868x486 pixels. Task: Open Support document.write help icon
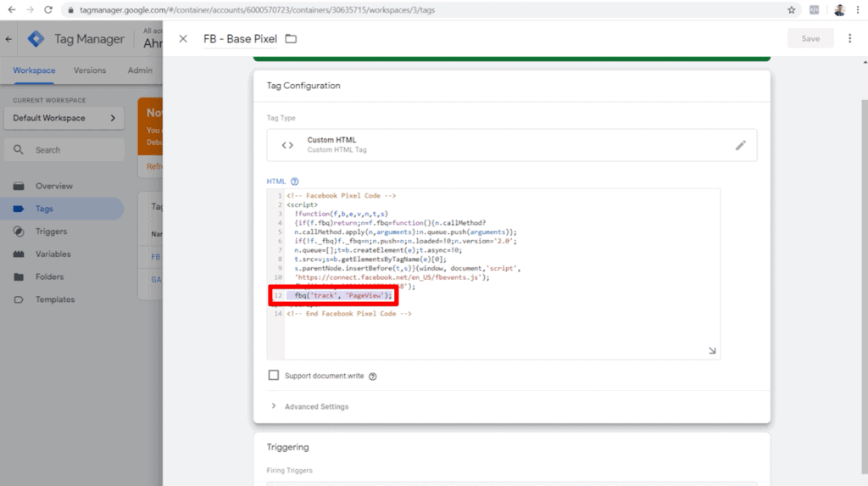click(x=373, y=377)
